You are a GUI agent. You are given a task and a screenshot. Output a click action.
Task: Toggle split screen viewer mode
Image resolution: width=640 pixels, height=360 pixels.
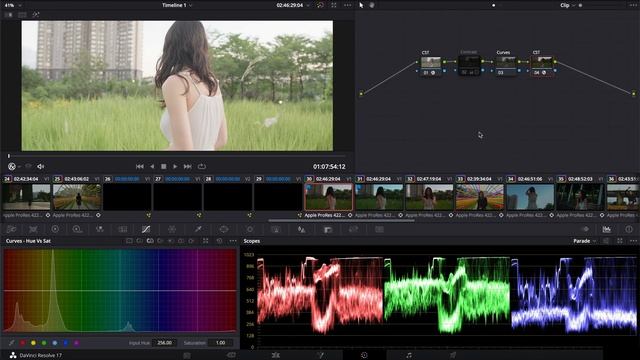pyautogui.click(x=22, y=15)
